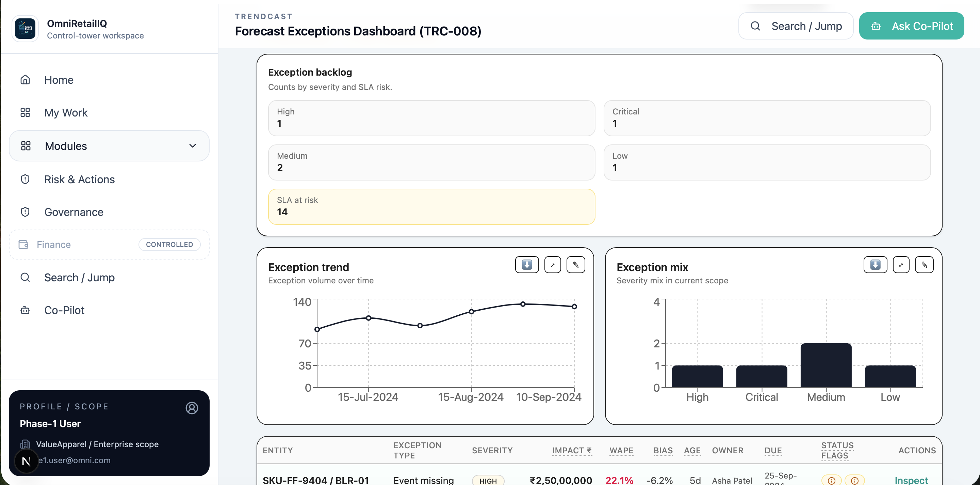This screenshot has height=485, width=980.
Task: Edit the Exception mix chart
Action: coord(924,265)
